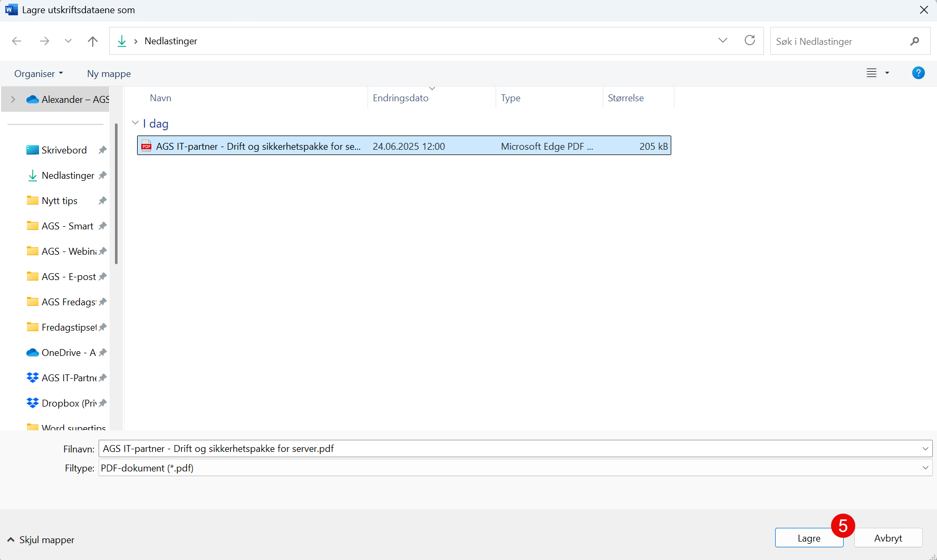Expand the Alexander – AGS tree node
Image resolution: width=937 pixels, height=560 pixels.
point(13,99)
